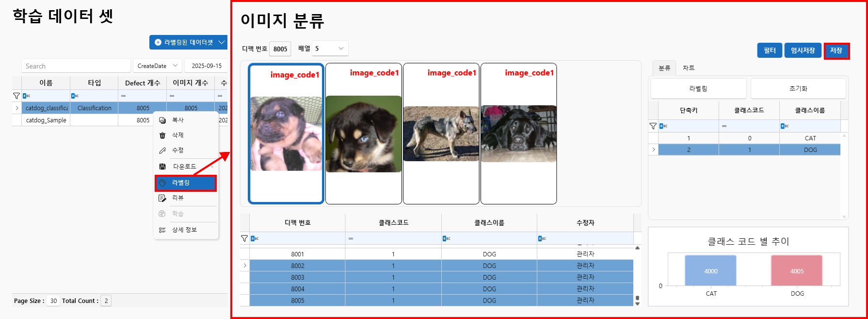Click the 디펙 번호 input showing 8005
868x319 pixels.
click(280, 49)
